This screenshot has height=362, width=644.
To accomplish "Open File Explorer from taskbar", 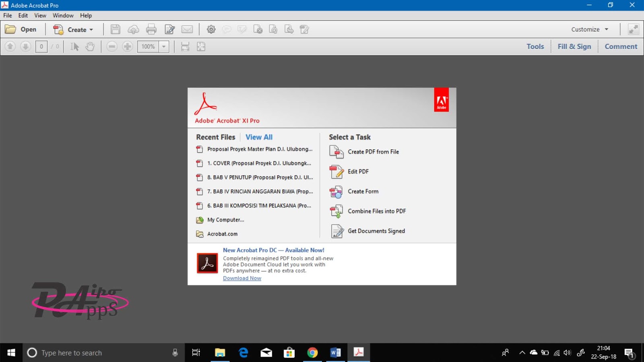I will tap(220, 353).
